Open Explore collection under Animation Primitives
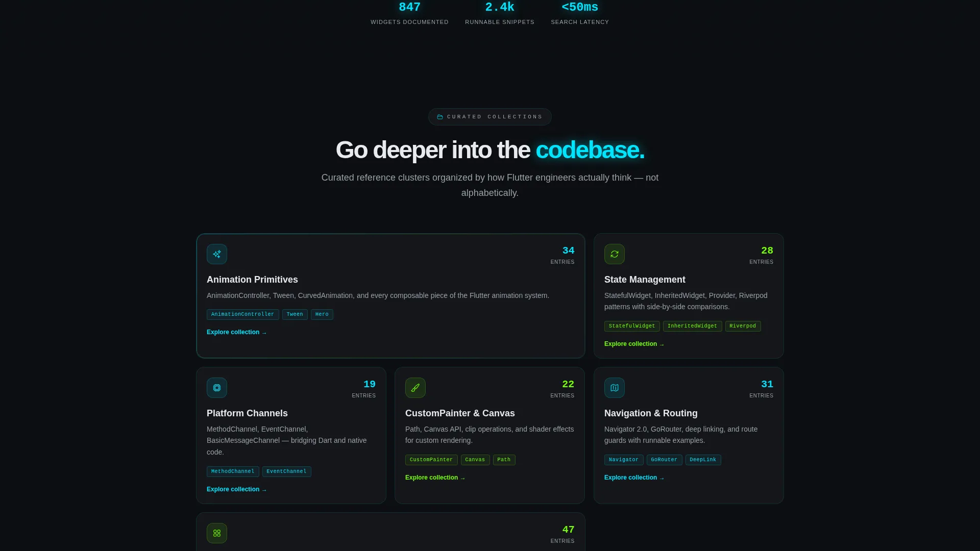This screenshot has width=980, height=551. point(237,332)
